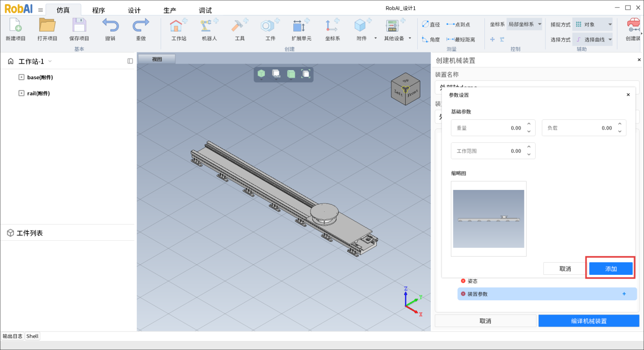Click the plus icon on 装置参数 row
This screenshot has height=350, width=644.
[624, 294]
